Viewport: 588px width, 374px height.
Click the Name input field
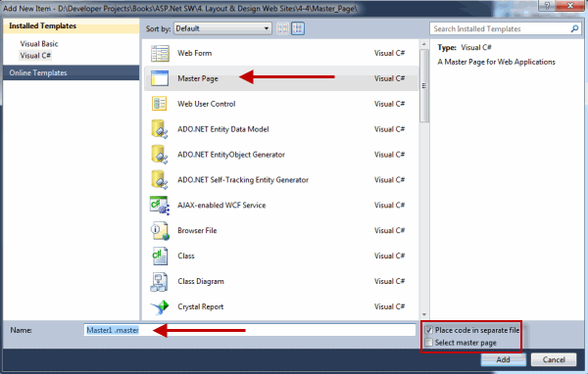pyautogui.click(x=250, y=330)
